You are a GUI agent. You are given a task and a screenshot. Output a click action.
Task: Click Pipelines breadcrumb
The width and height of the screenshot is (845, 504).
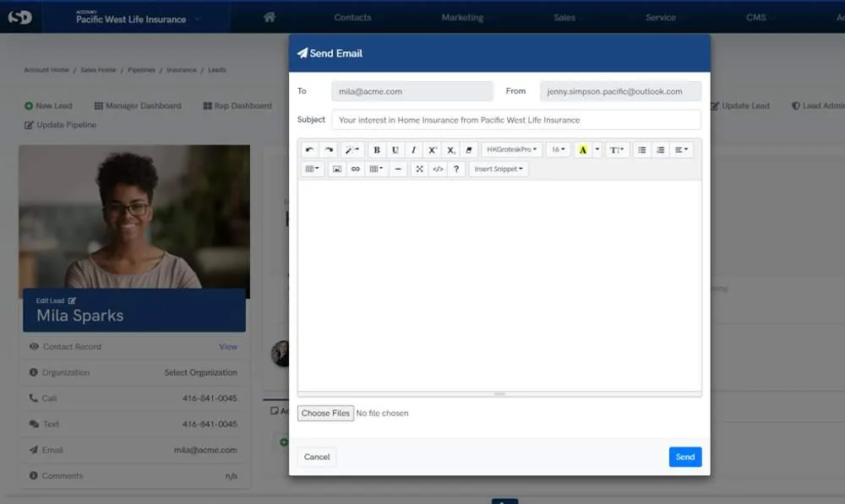[141, 70]
